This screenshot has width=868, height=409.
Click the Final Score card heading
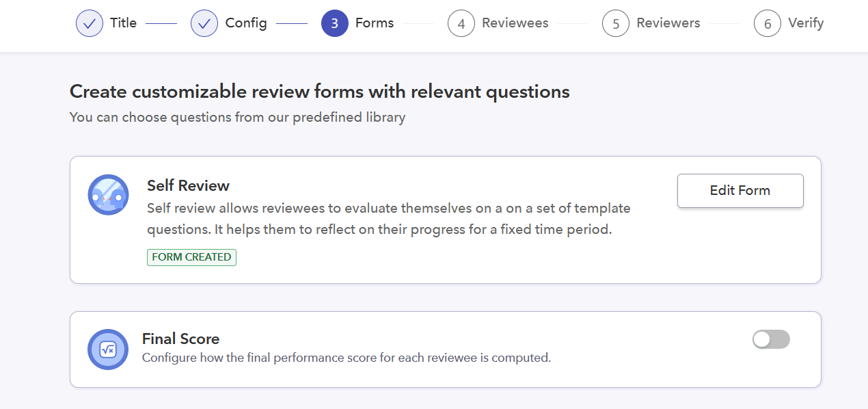click(x=180, y=339)
